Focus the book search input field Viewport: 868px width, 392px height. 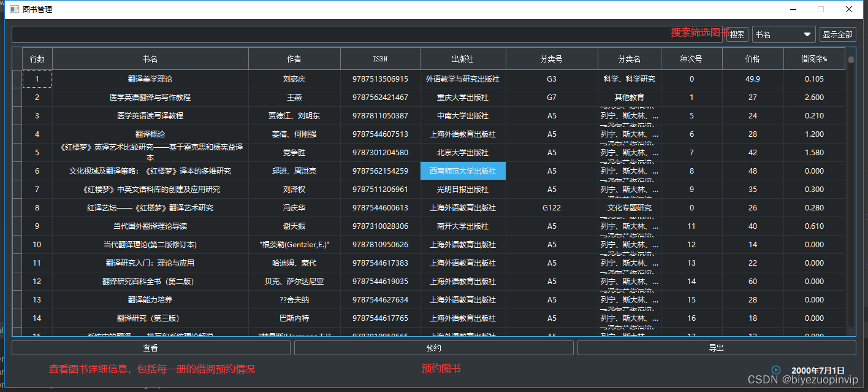pos(368,34)
